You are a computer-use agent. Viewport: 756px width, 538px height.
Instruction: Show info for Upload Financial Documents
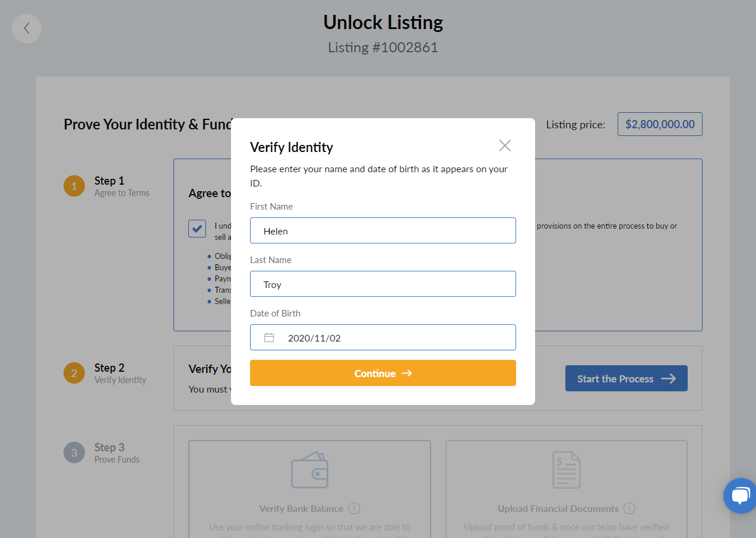pos(630,508)
